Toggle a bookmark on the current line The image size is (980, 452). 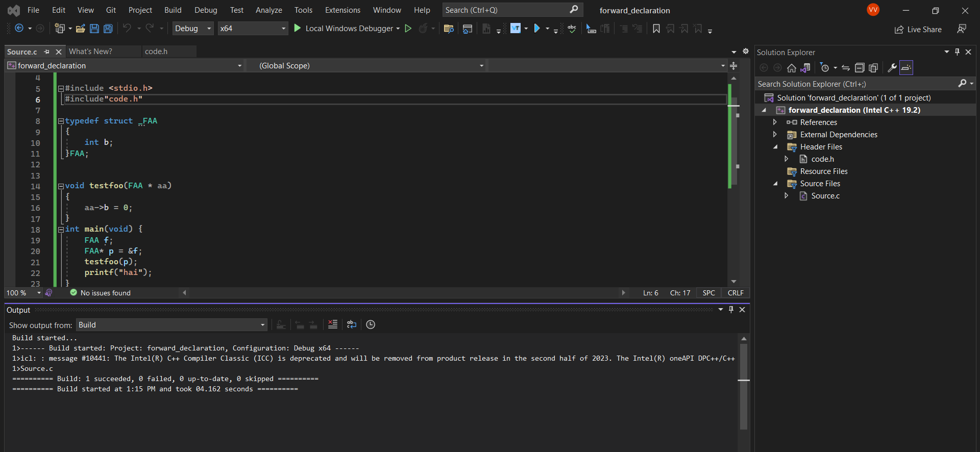point(656,29)
